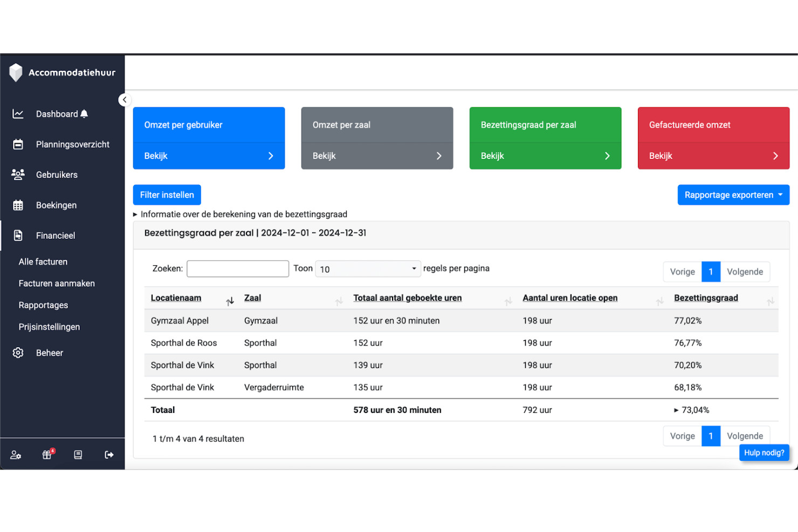
Task: Open Beheer via the gear icon
Action: pyautogui.click(x=18, y=353)
